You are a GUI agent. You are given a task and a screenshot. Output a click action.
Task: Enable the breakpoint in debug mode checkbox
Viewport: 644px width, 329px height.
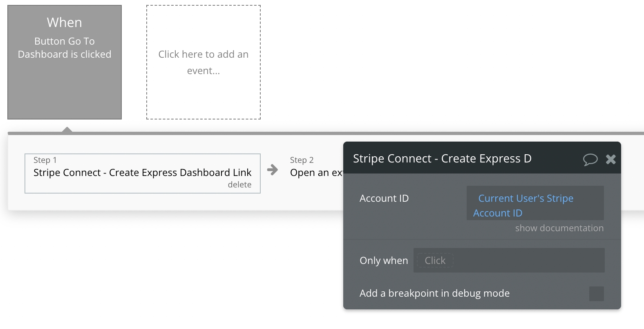click(x=596, y=294)
